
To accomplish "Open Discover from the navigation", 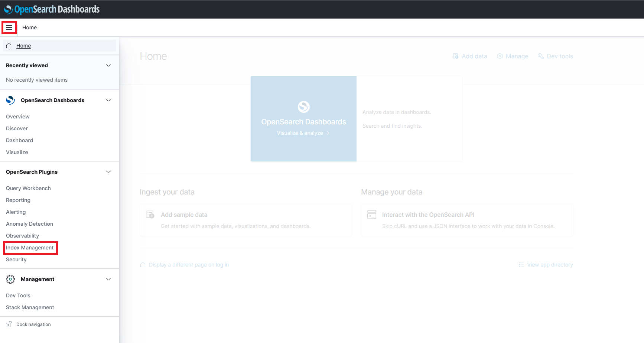I will (x=17, y=128).
